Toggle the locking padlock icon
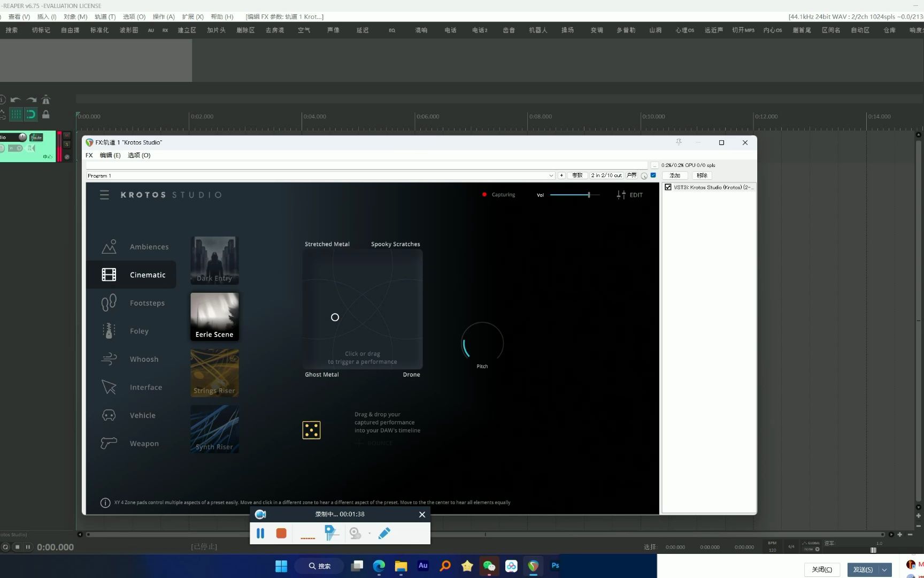The width and height of the screenshot is (924, 578). pos(46,114)
